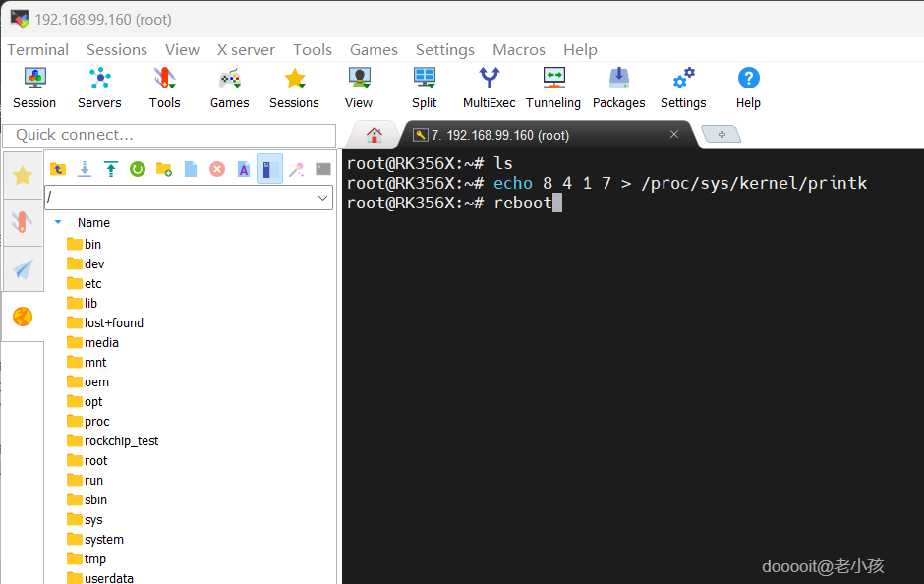Go to parent folder in SFTP browser
Screen dimensions: 924x584
58,169
